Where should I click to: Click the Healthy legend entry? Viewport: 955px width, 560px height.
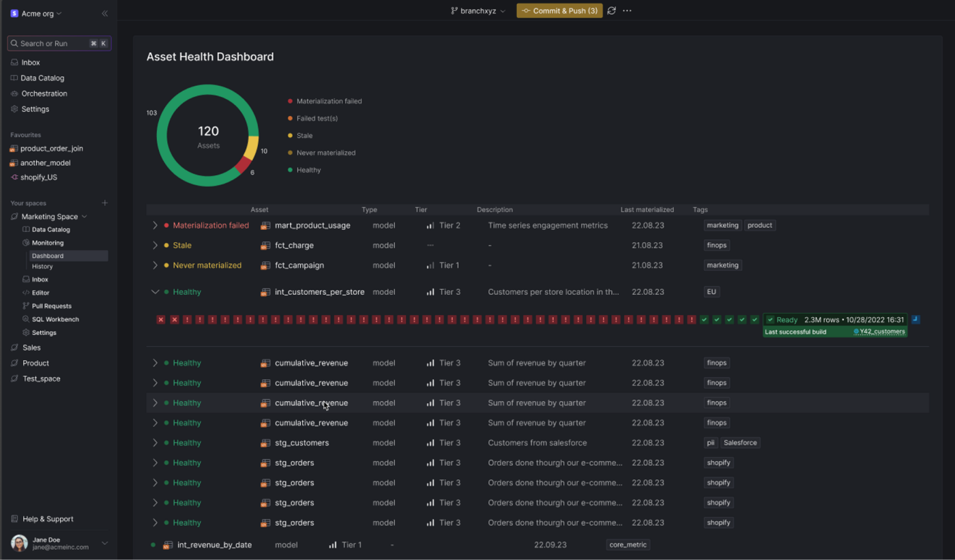(x=304, y=170)
